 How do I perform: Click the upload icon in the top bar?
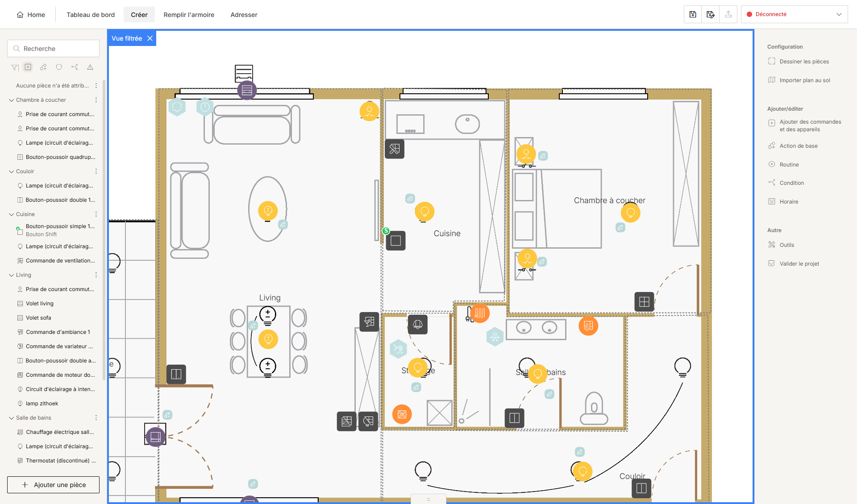tap(728, 14)
